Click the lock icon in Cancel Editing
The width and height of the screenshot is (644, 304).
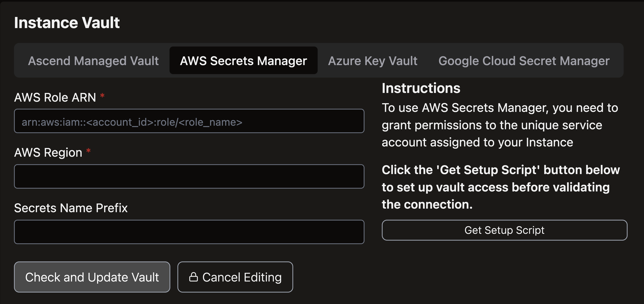point(193,277)
